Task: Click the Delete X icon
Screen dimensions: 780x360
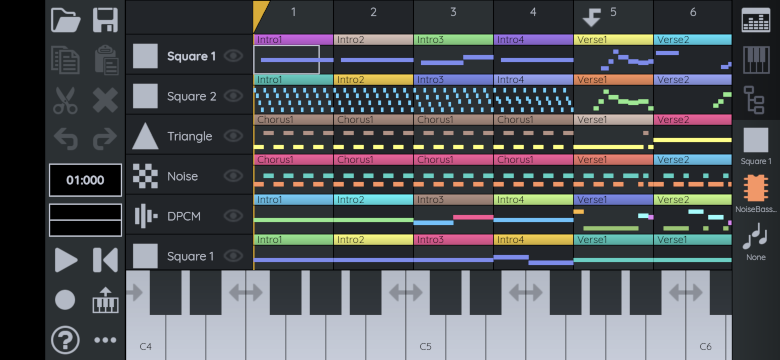Action: tap(105, 100)
